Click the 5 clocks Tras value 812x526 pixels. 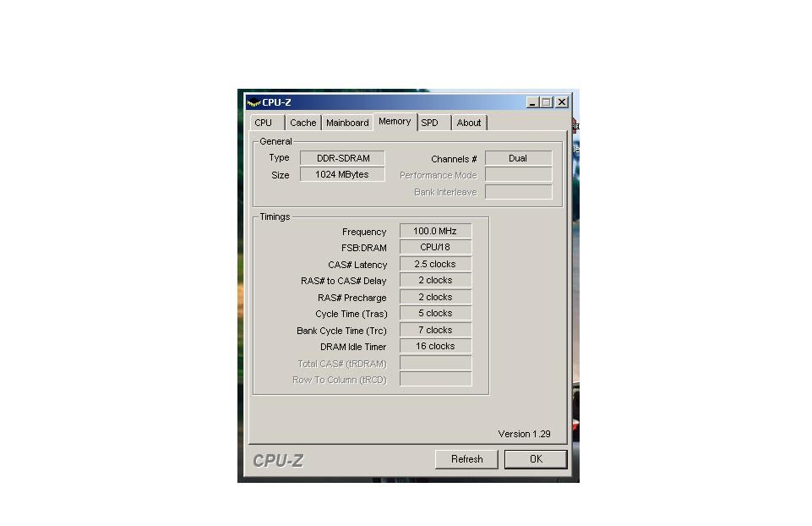[435, 314]
